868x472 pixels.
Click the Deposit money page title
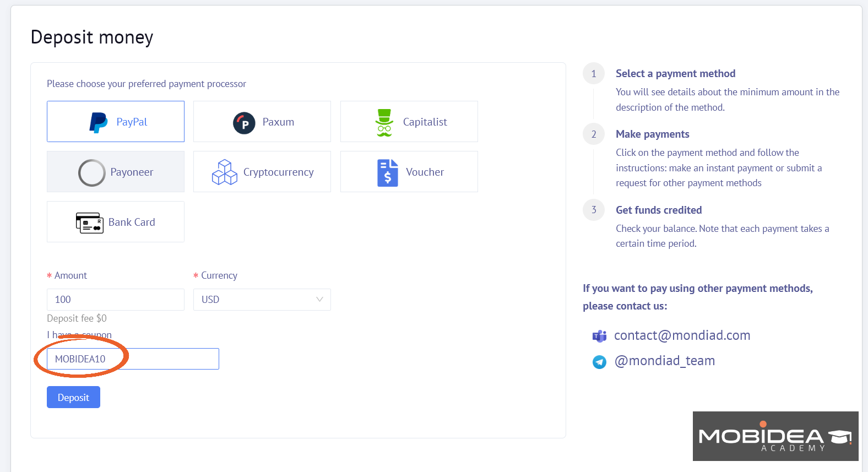(92, 37)
